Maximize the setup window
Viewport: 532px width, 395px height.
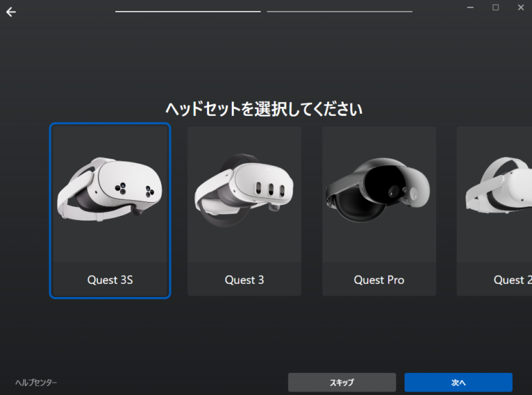(x=496, y=8)
